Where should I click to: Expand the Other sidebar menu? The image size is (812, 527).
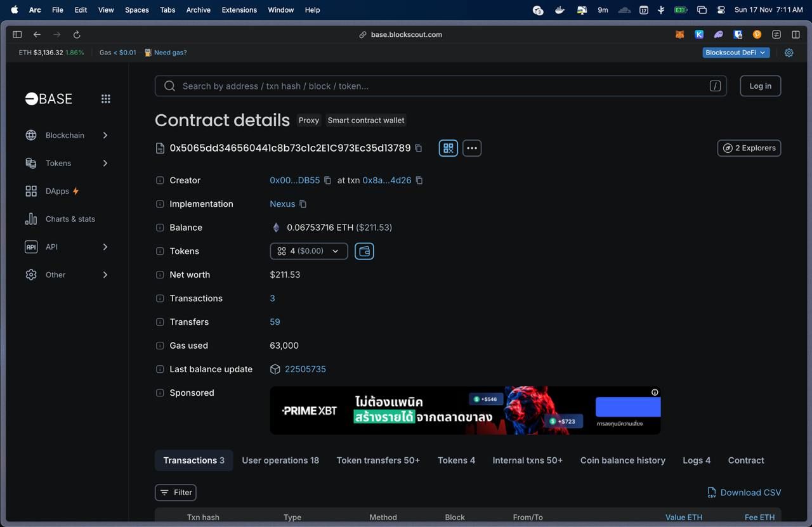click(67, 275)
